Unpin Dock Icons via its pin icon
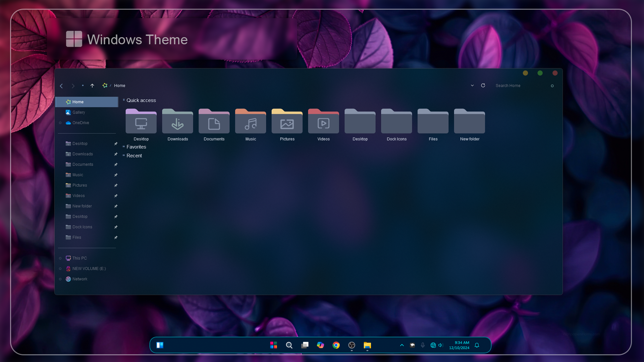Screen dimensions: 644x362 [x=116, y=227]
